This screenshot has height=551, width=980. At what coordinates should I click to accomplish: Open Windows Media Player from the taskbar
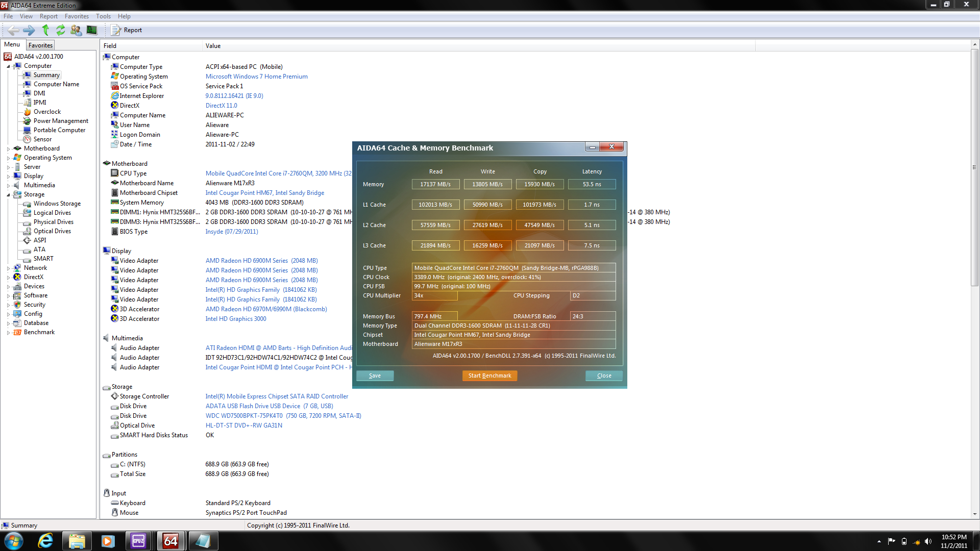pos(108,541)
